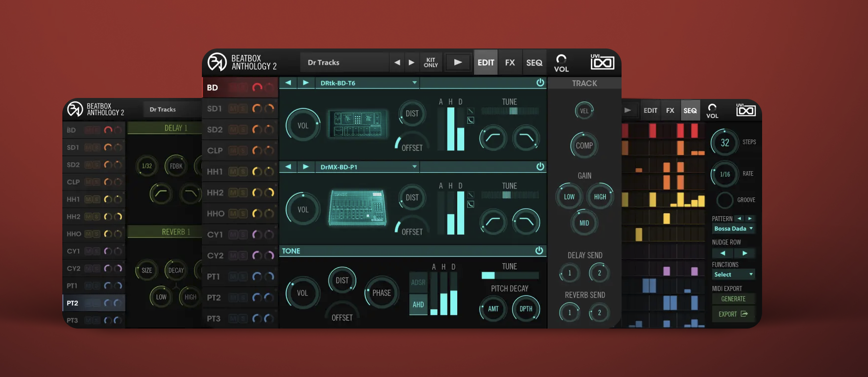Select exponential envelope curve in DRtk-BD-T6 layer

pyautogui.click(x=471, y=120)
